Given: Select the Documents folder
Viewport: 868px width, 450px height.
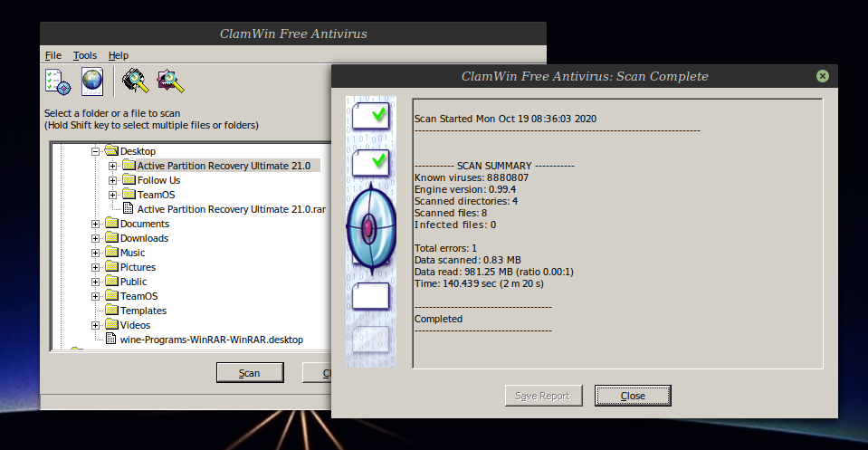Looking at the screenshot, I should click(x=145, y=224).
